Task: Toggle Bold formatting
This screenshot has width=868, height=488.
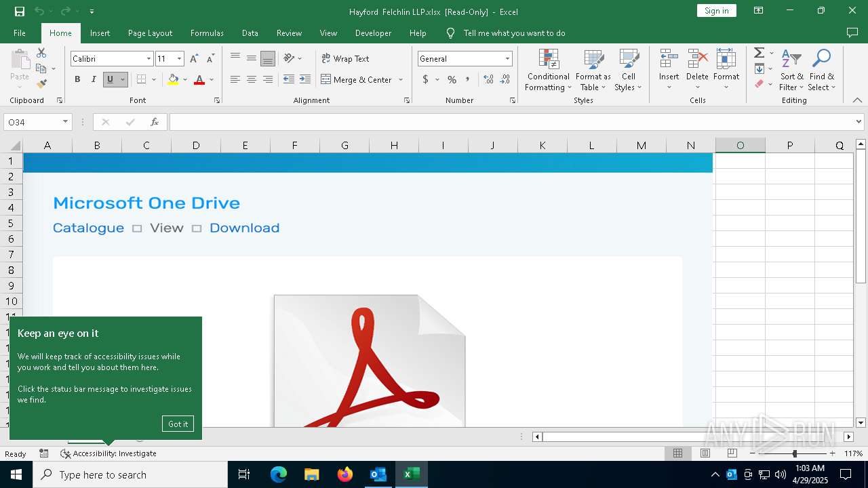Action: click(77, 79)
